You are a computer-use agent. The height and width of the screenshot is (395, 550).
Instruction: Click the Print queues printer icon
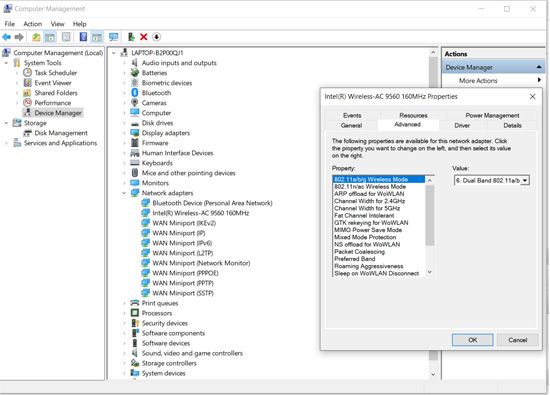135,303
